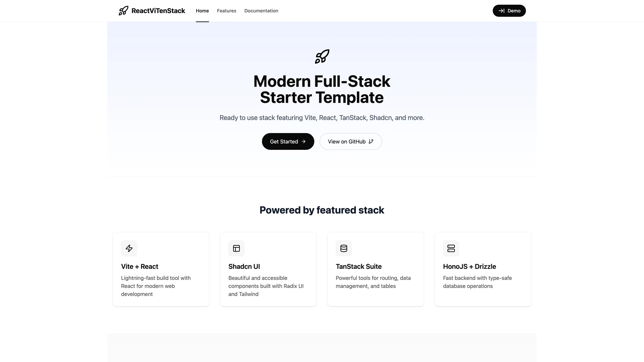Click the TanStack database icon

[x=344, y=248]
